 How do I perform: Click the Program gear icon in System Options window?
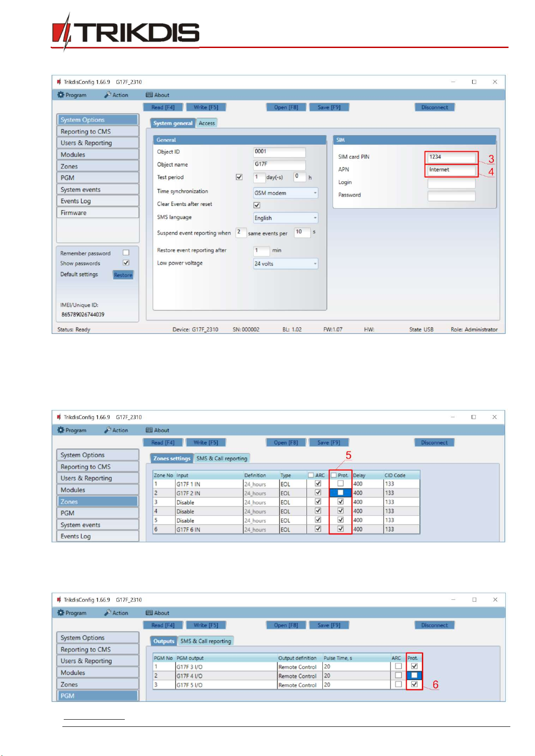click(x=61, y=95)
